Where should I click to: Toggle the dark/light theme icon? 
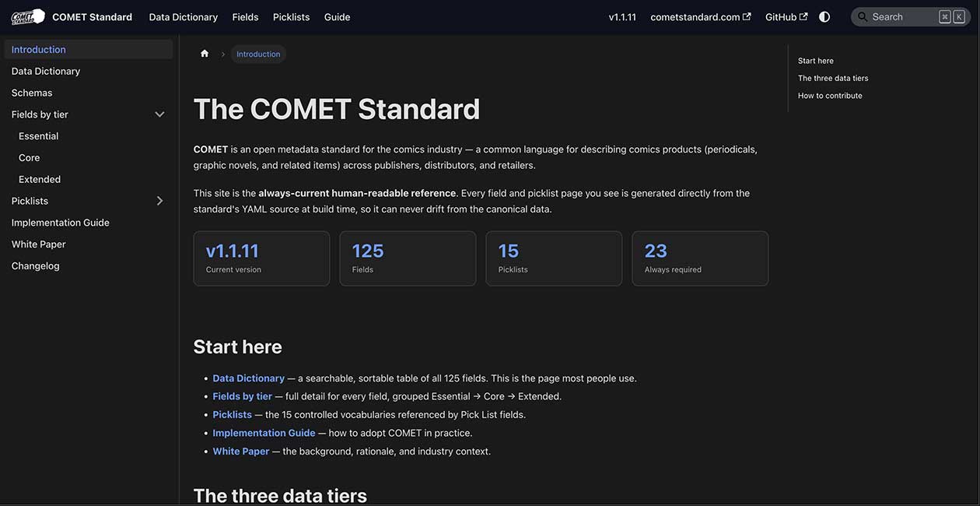click(824, 16)
